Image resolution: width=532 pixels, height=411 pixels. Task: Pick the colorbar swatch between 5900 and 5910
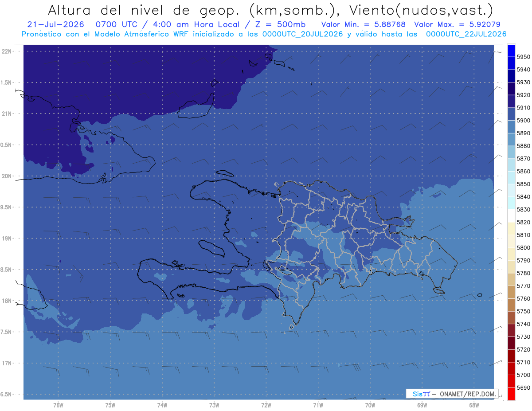[x=511, y=114]
